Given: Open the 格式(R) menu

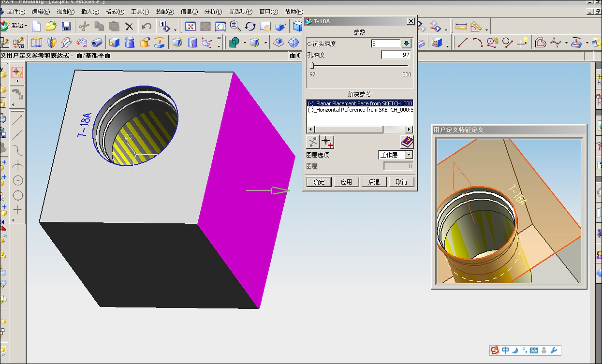Looking at the screenshot, I should [x=115, y=11].
